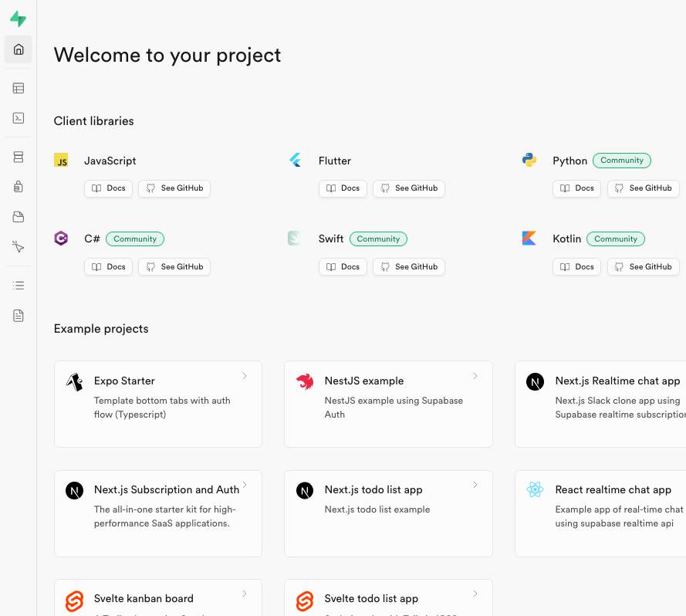The width and height of the screenshot is (686, 616).
Task: Click the C# logo icon
Action: (61, 239)
